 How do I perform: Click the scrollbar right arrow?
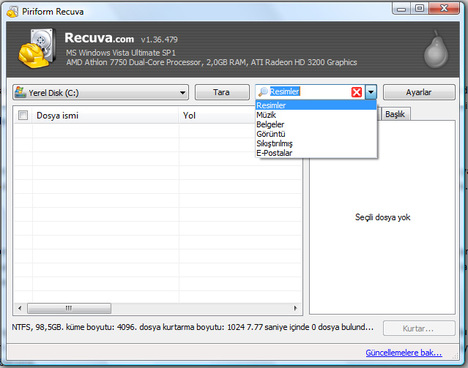tap(295, 308)
